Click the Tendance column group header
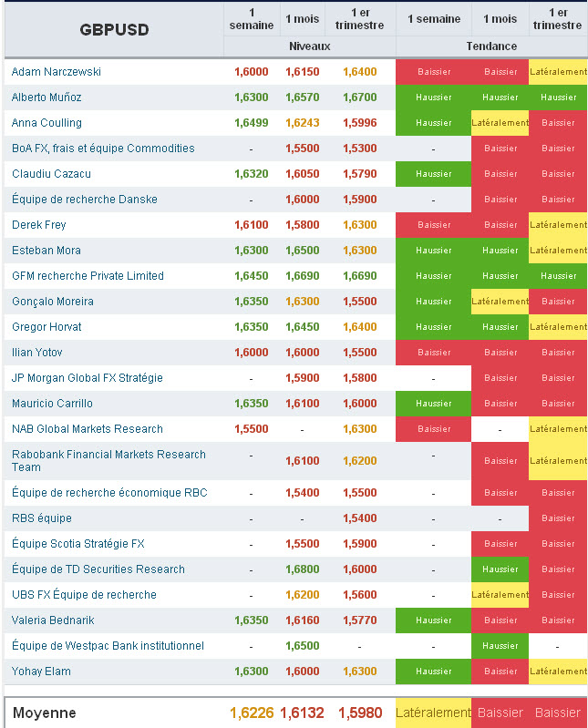588x728 pixels. pyautogui.click(x=491, y=46)
